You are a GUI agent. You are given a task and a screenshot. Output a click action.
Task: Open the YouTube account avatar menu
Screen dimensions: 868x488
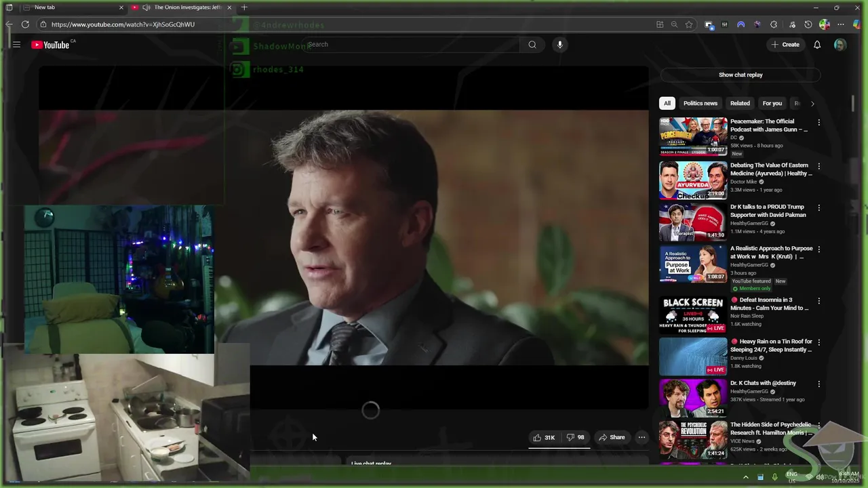tap(840, 45)
